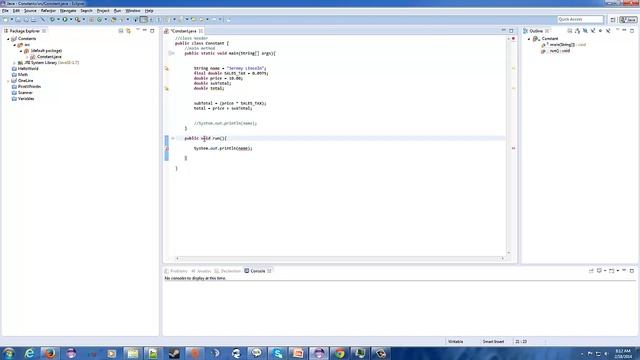
Task: Open dropdown next to the New icon
Action: tap(12, 19)
